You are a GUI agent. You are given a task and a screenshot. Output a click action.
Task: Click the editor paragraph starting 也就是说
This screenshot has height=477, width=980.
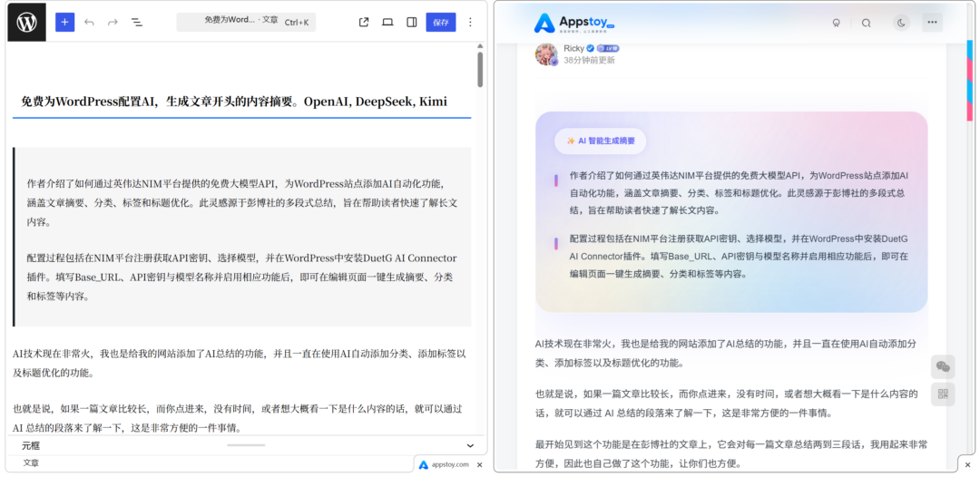click(x=238, y=418)
